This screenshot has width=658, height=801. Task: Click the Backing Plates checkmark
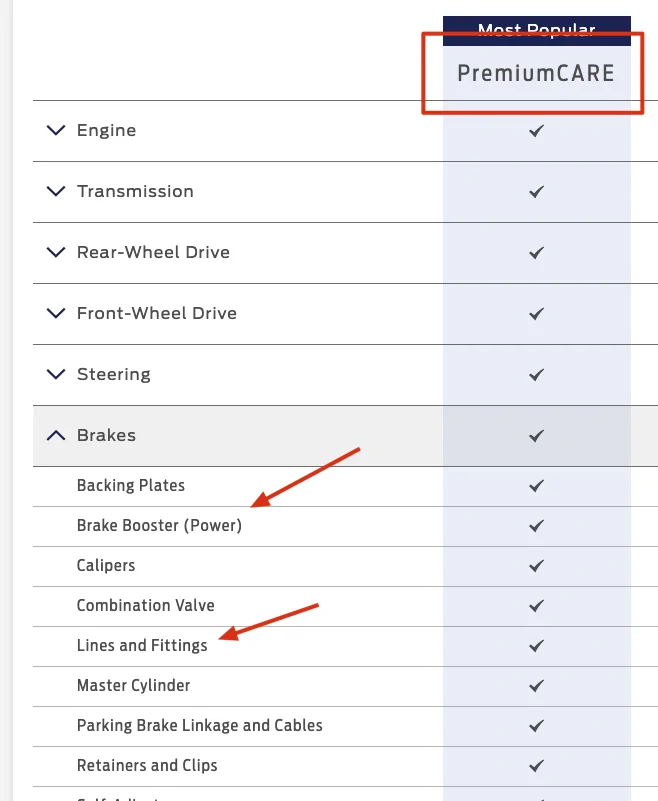(x=536, y=486)
